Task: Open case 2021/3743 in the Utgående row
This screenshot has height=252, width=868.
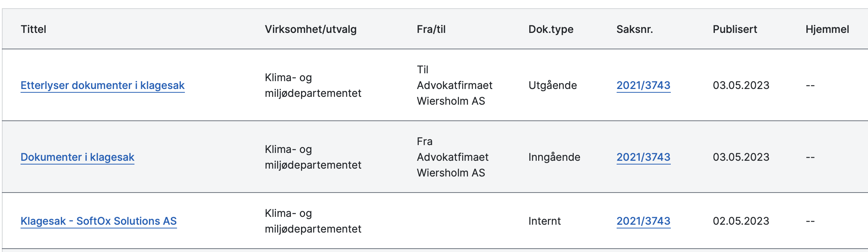Action: click(643, 85)
